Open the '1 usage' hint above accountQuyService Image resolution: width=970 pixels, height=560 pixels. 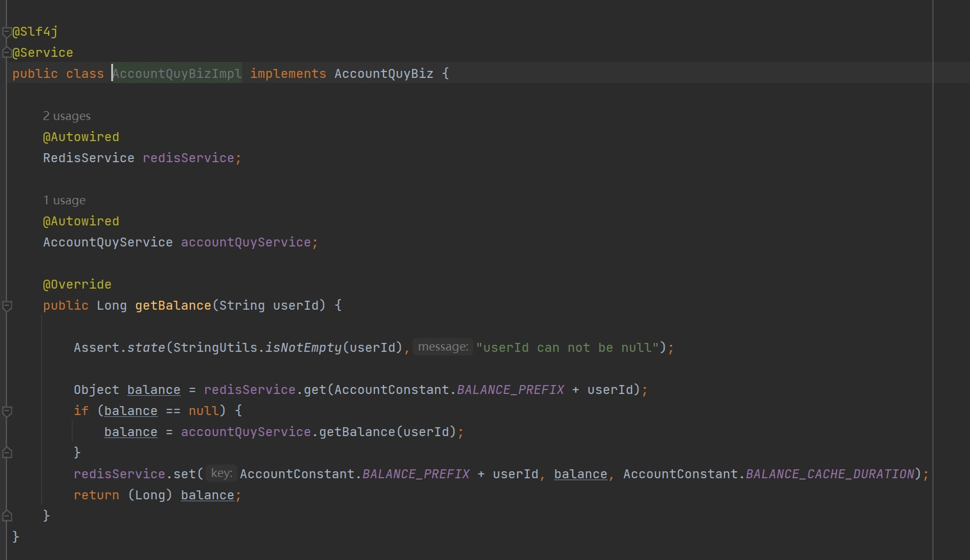pyautogui.click(x=64, y=201)
